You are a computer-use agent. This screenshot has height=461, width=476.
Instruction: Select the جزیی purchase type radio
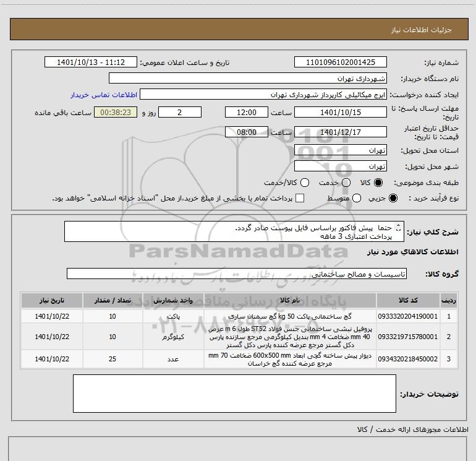coord(393,198)
